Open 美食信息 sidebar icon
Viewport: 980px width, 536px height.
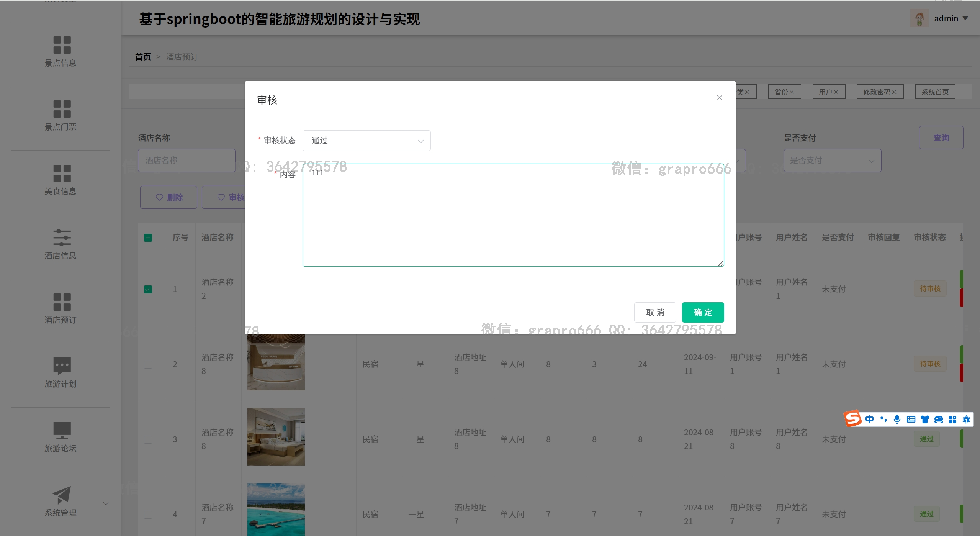coord(62,174)
